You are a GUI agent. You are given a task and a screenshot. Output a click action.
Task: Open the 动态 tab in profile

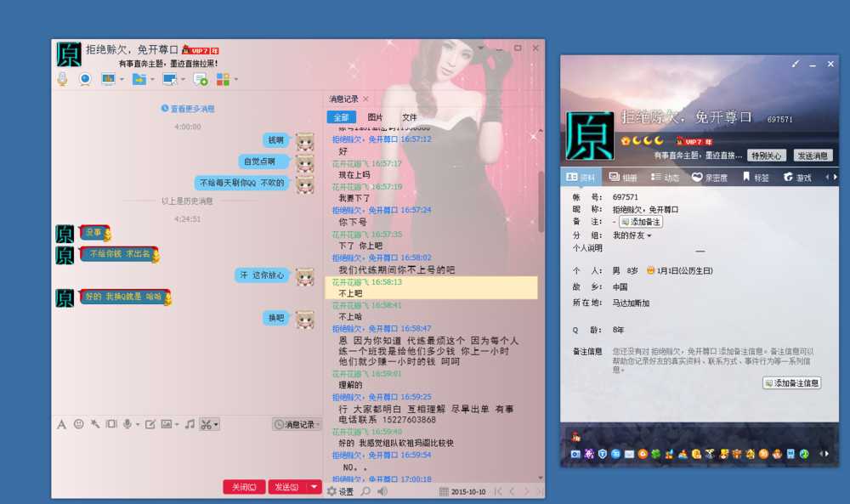[x=666, y=178]
